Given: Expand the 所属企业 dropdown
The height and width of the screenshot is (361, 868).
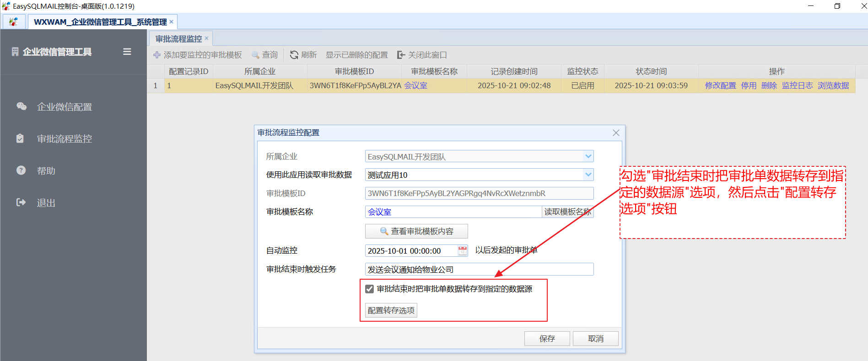Looking at the screenshot, I should pyautogui.click(x=588, y=156).
